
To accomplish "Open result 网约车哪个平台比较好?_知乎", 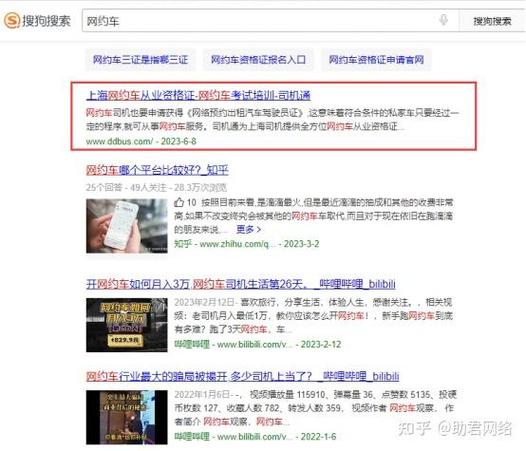I will point(157,170).
